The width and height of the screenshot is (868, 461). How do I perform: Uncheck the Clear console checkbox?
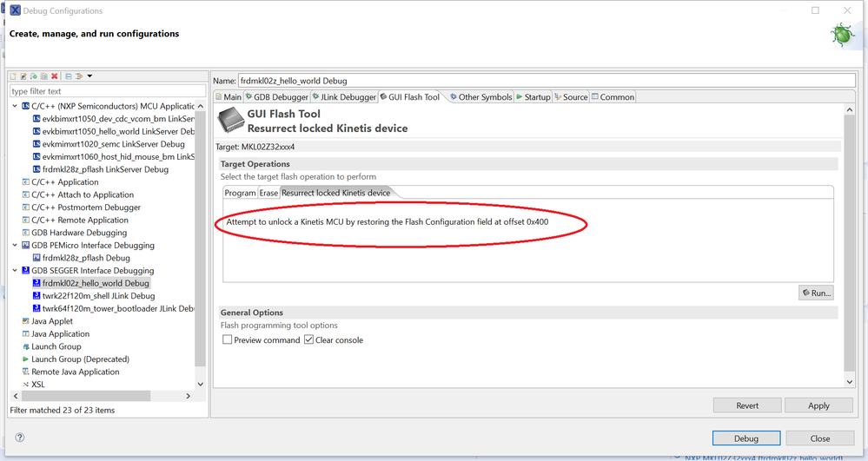tap(309, 339)
